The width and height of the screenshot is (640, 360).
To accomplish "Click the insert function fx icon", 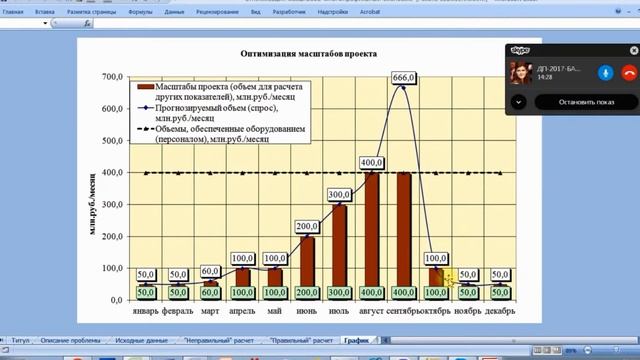I will point(87,24).
